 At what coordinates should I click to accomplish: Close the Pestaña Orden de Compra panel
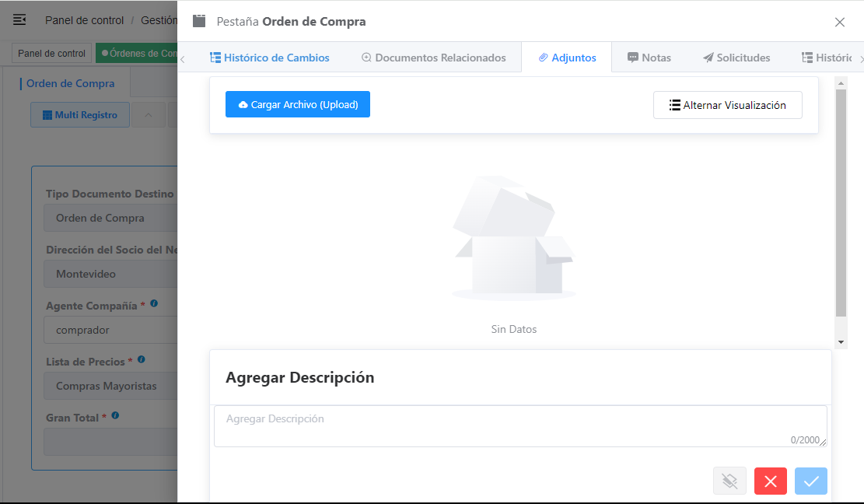(x=839, y=23)
